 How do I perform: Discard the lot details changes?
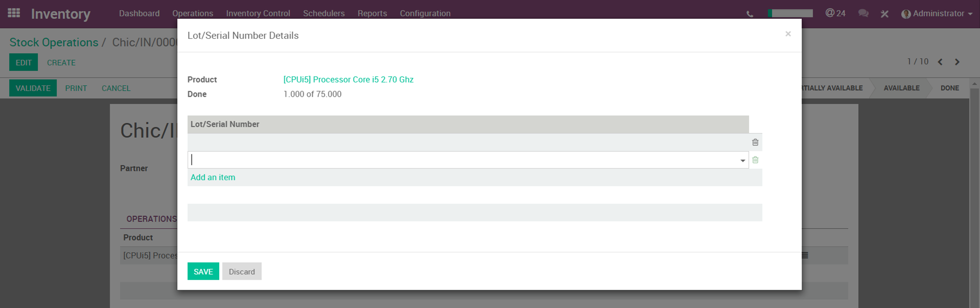pyautogui.click(x=242, y=272)
